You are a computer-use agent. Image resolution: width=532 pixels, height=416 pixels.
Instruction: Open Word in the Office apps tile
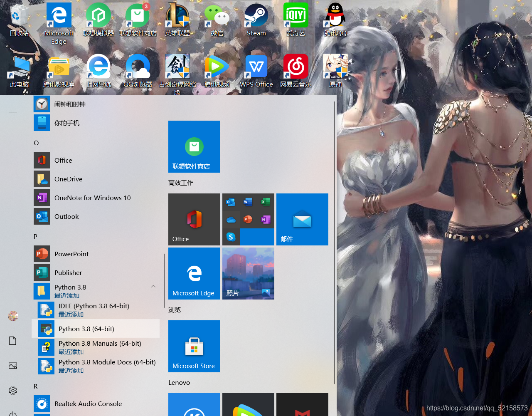248,202
